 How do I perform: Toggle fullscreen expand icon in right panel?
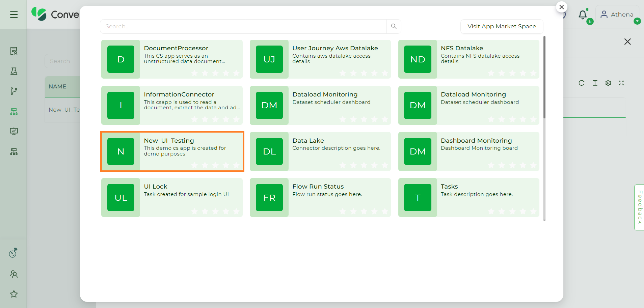tap(621, 83)
